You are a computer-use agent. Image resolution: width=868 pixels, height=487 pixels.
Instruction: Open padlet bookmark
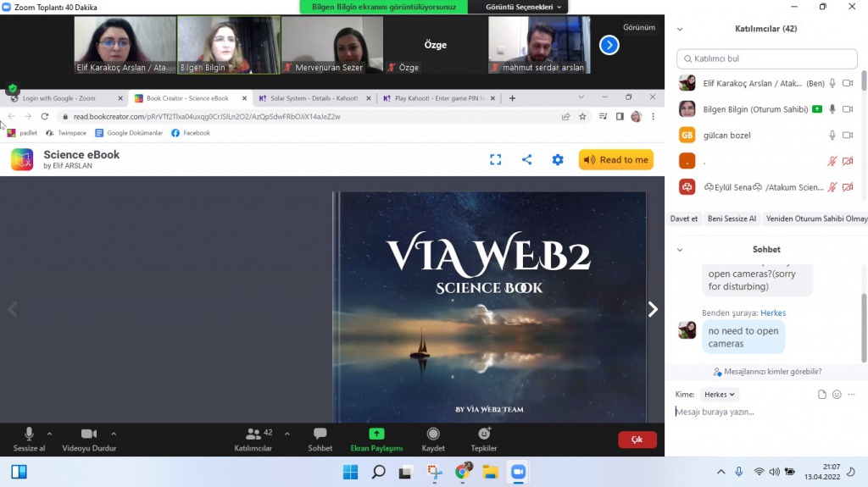[22, 133]
